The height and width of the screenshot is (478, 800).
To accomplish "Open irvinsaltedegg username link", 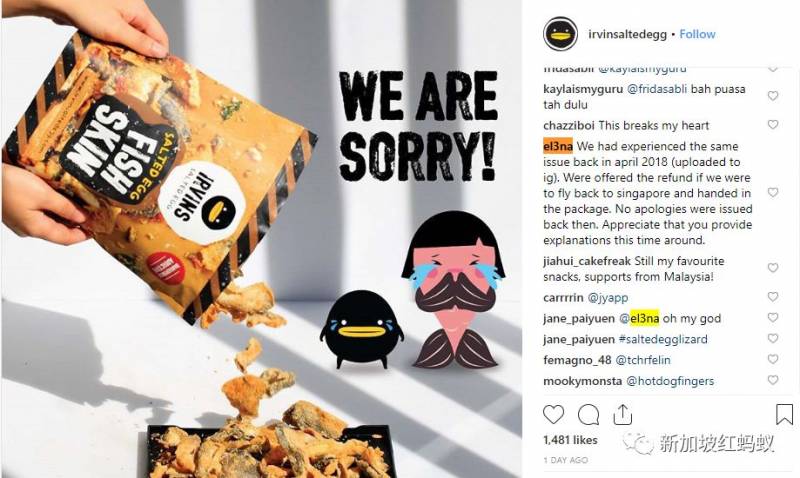I will click(x=627, y=35).
